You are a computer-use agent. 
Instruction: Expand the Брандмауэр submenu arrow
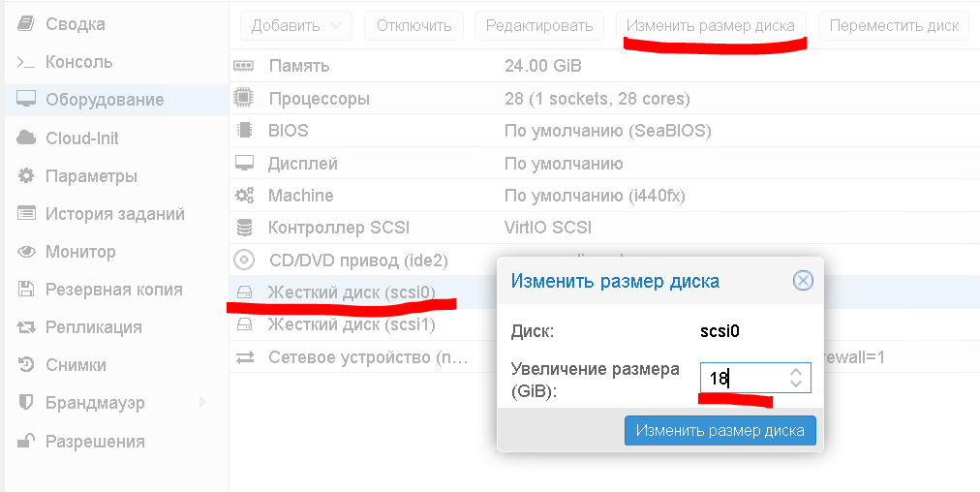click(202, 402)
